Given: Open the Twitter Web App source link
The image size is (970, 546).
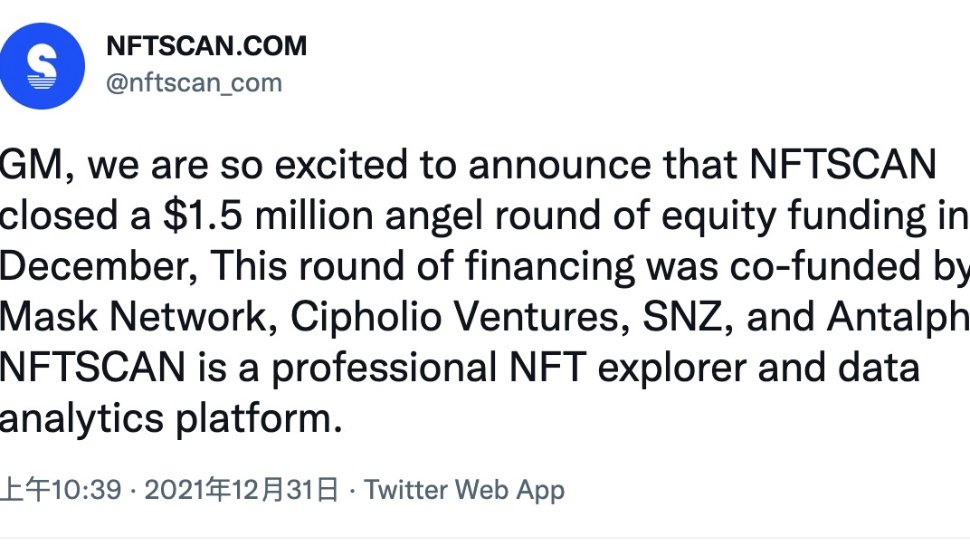Looking at the screenshot, I should click(464, 491).
